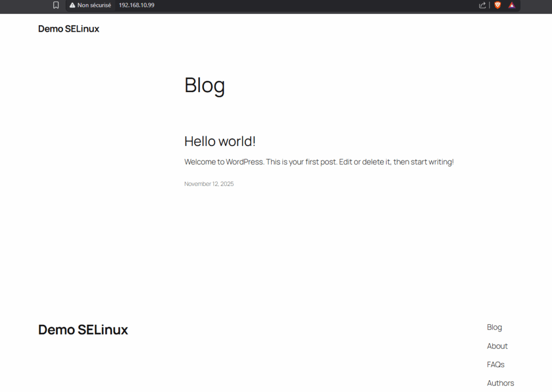Open Brave Rewards triangle icon
The width and height of the screenshot is (552, 392).
(512, 5)
